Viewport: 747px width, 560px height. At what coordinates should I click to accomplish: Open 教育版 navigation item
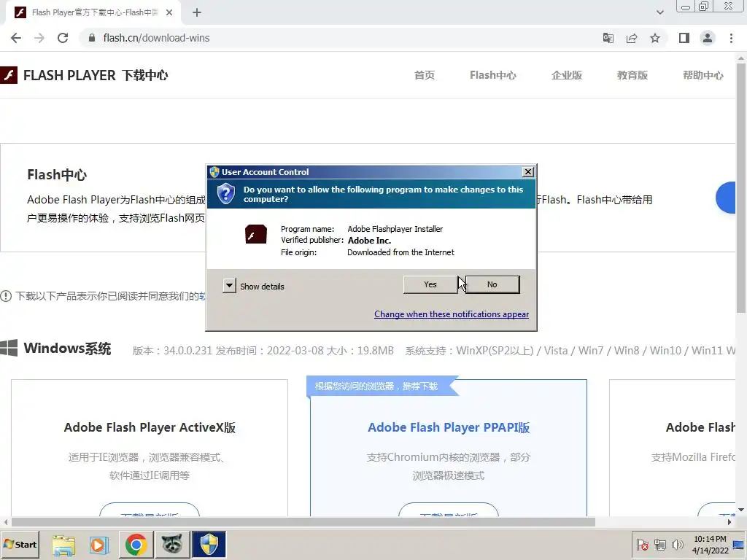(632, 75)
